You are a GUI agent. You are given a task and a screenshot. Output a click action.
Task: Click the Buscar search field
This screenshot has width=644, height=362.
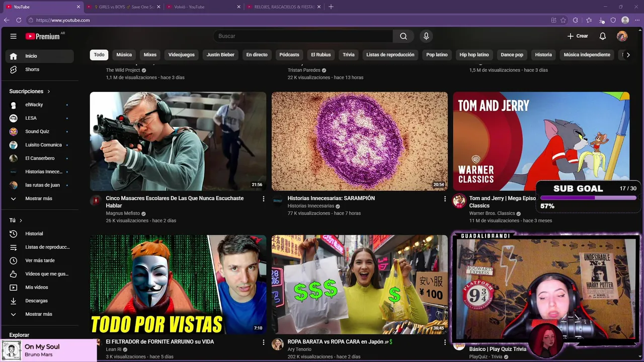point(304,36)
